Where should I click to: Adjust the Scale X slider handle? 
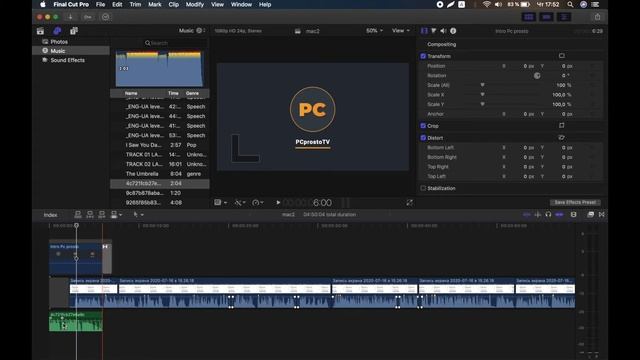coord(482,95)
